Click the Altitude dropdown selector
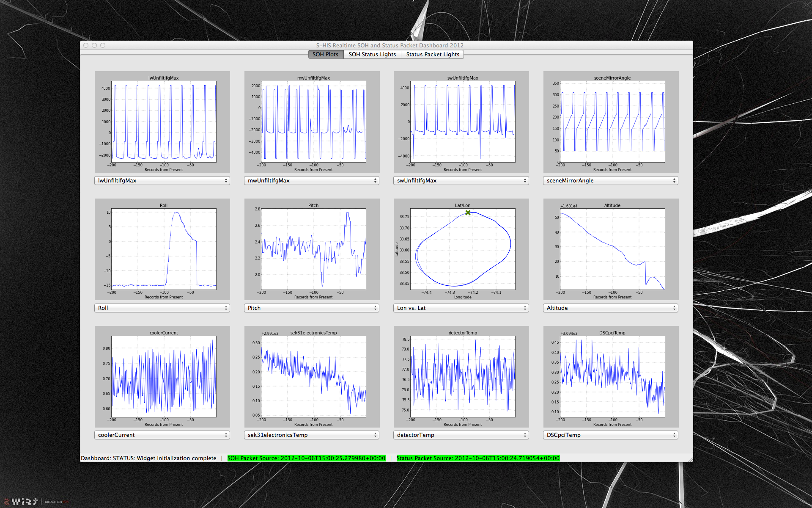The width and height of the screenshot is (812, 508). pyautogui.click(x=611, y=308)
